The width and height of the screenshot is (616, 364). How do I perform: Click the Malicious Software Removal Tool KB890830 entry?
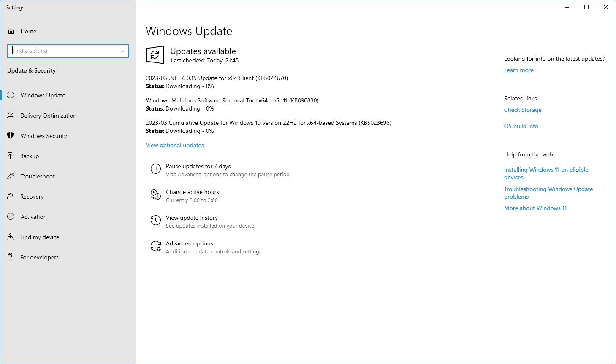[x=232, y=101]
